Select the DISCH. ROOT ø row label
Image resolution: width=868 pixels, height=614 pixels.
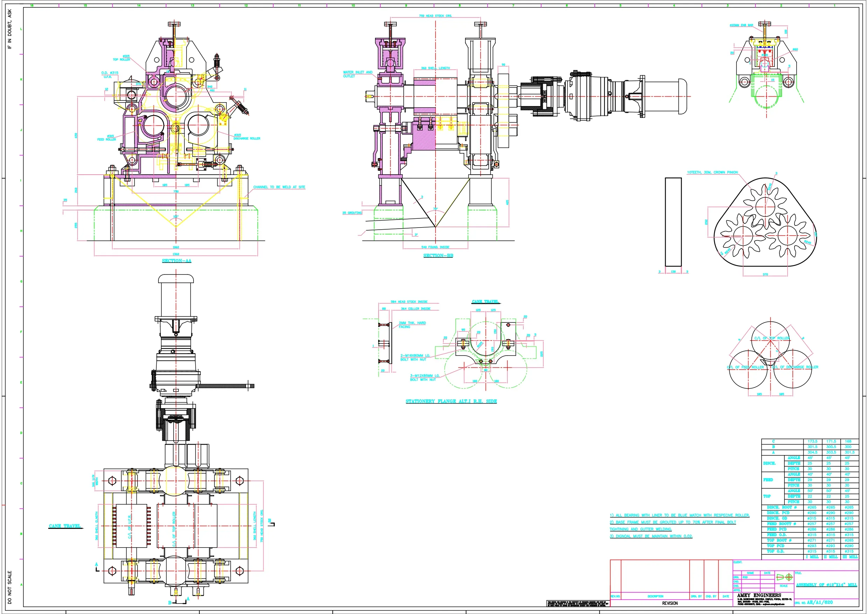782,507
